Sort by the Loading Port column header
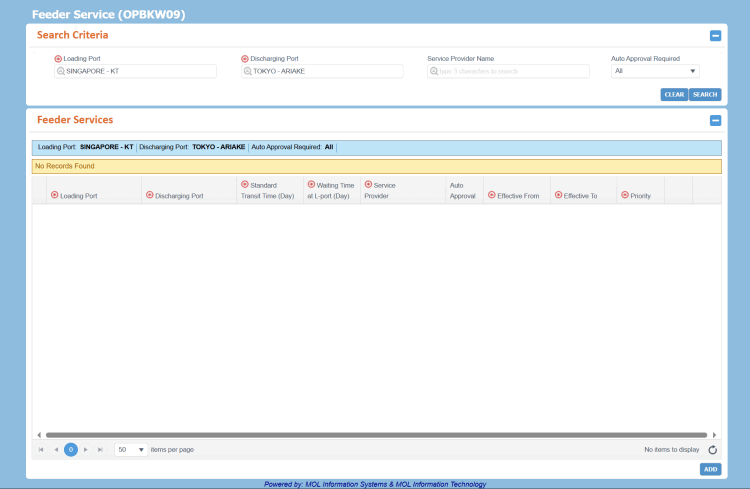Screen dimensions: 750x489 pos(78,196)
